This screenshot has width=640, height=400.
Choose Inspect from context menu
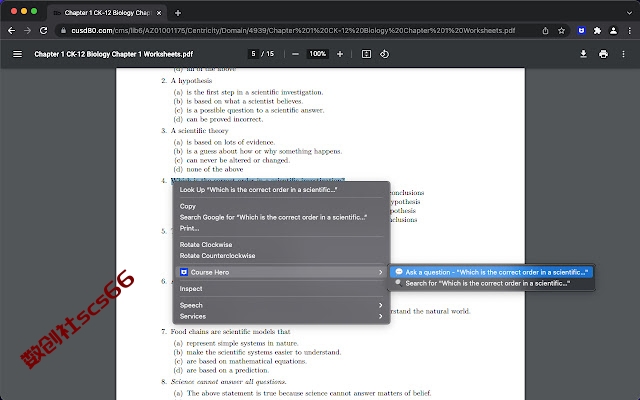point(191,289)
